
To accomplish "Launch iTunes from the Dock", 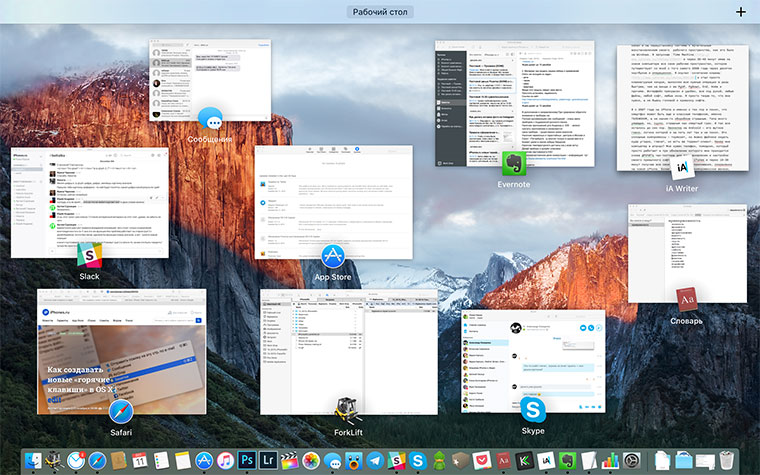I will 225,460.
